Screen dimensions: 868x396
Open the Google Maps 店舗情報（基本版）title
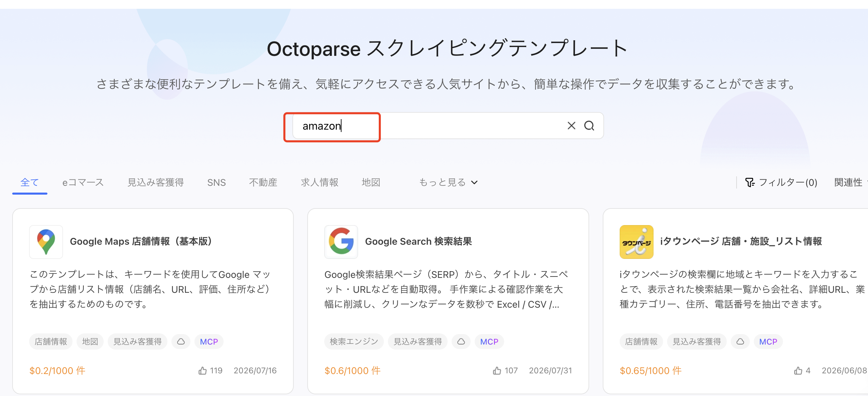141,241
